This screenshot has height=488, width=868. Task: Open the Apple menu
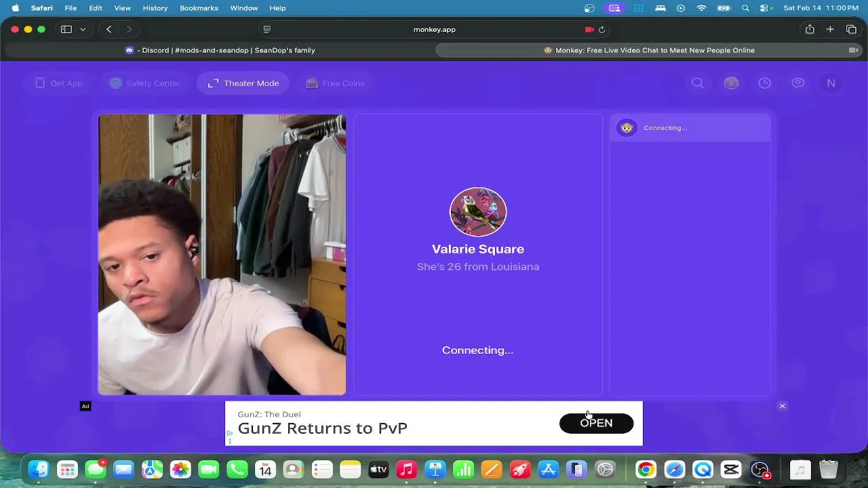(x=15, y=8)
